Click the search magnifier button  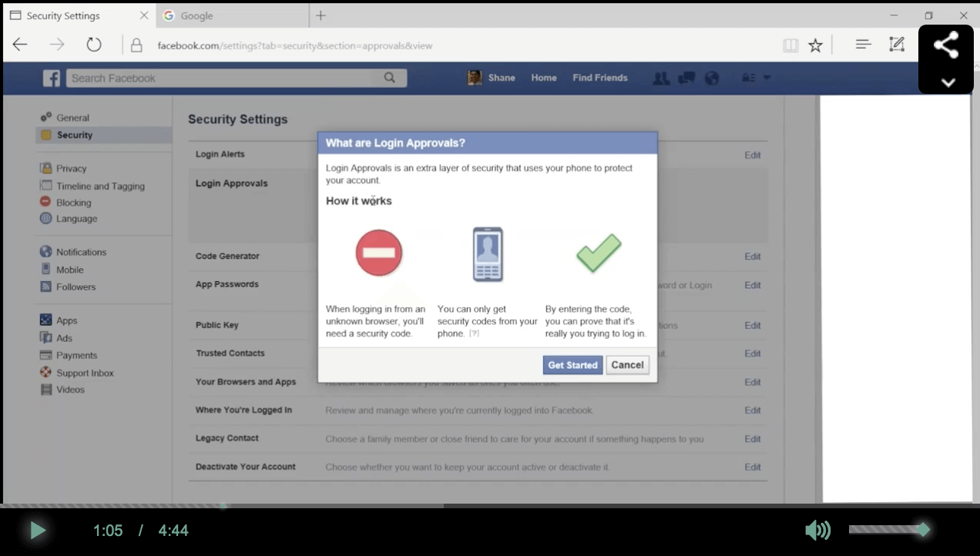390,78
